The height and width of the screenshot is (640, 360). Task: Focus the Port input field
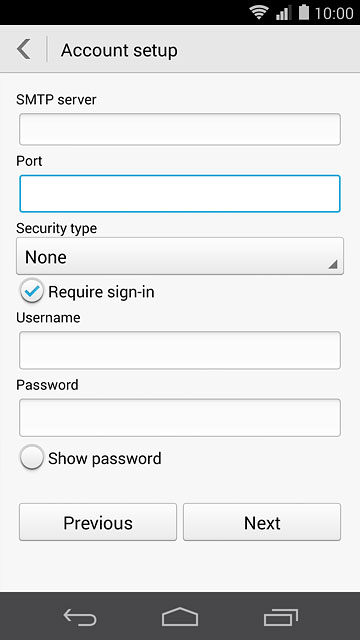[180, 193]
